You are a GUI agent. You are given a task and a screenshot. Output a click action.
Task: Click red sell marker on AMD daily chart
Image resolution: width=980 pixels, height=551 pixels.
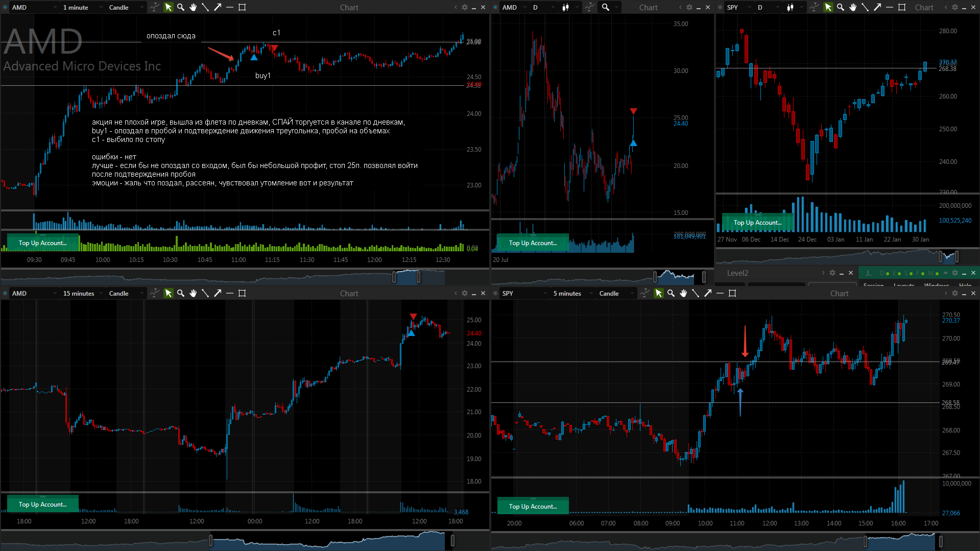(x=633, y=111)
